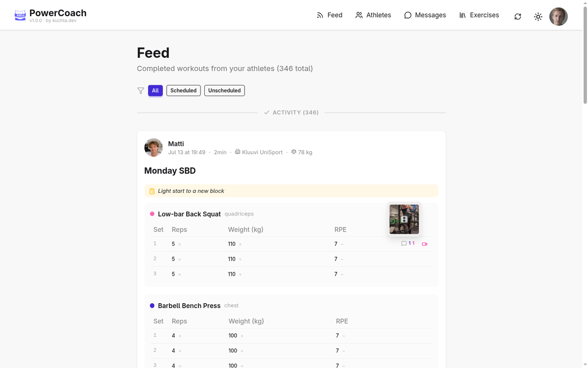Click reps 4 in bench press set 2
This screenshot has height=368, width=588.
point(173,351)
